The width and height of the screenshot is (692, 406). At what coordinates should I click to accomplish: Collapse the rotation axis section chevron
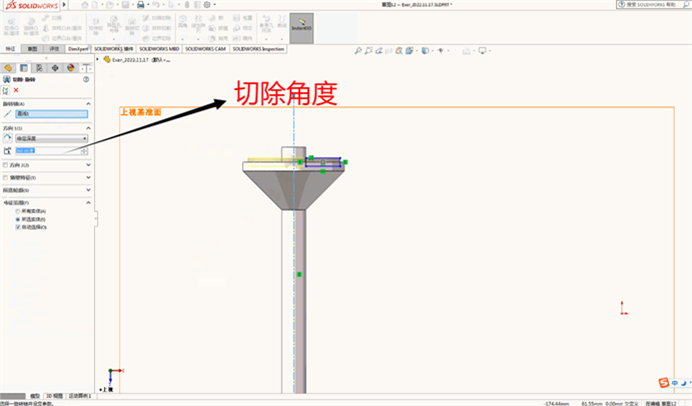click(88, 104)
